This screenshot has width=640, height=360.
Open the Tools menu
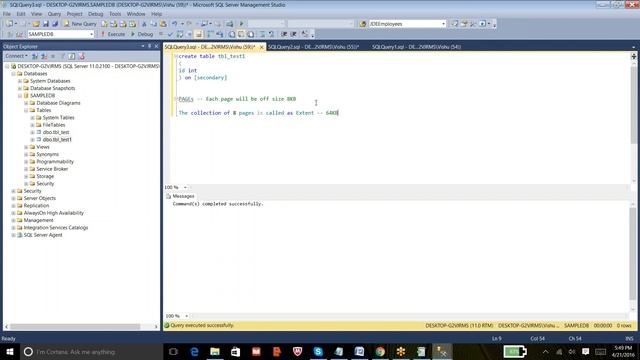(115, 14)
